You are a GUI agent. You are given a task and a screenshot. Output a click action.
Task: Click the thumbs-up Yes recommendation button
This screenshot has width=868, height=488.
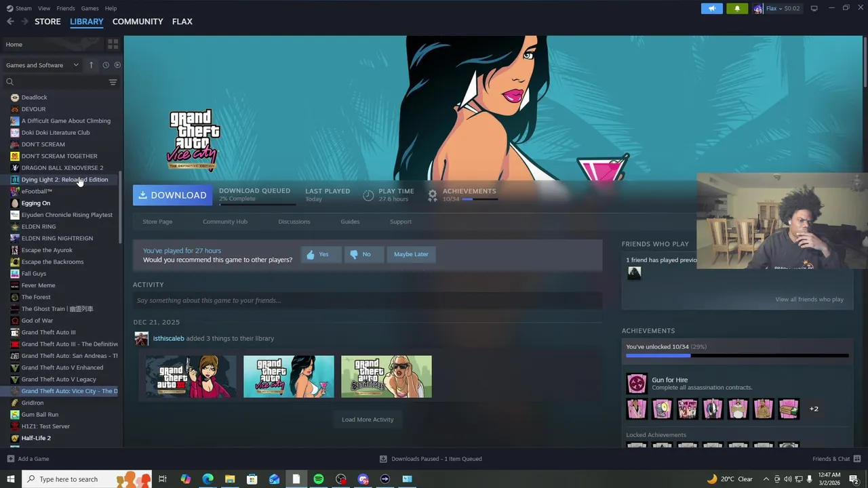pyautogui.click(x=321, y=254)
